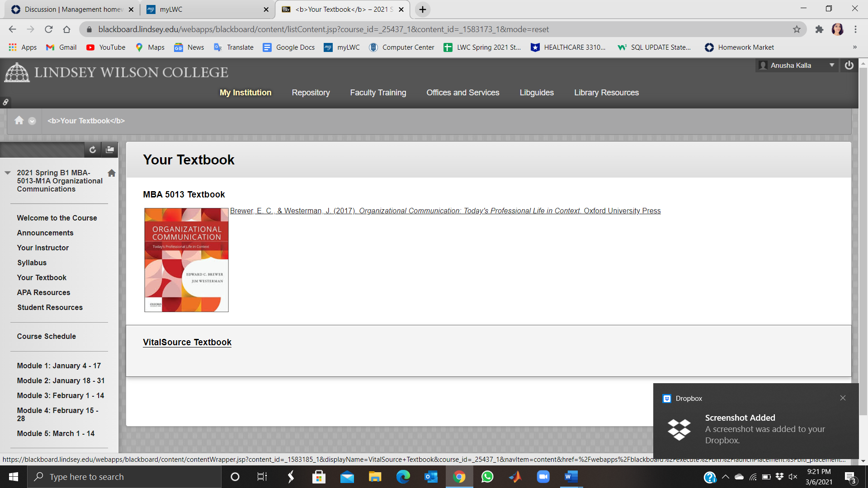Image resolution: width=868 pixels, height=488 pixels.
Task: Open WhatsApp from taskbar
Action: click(x=487, y=477)
